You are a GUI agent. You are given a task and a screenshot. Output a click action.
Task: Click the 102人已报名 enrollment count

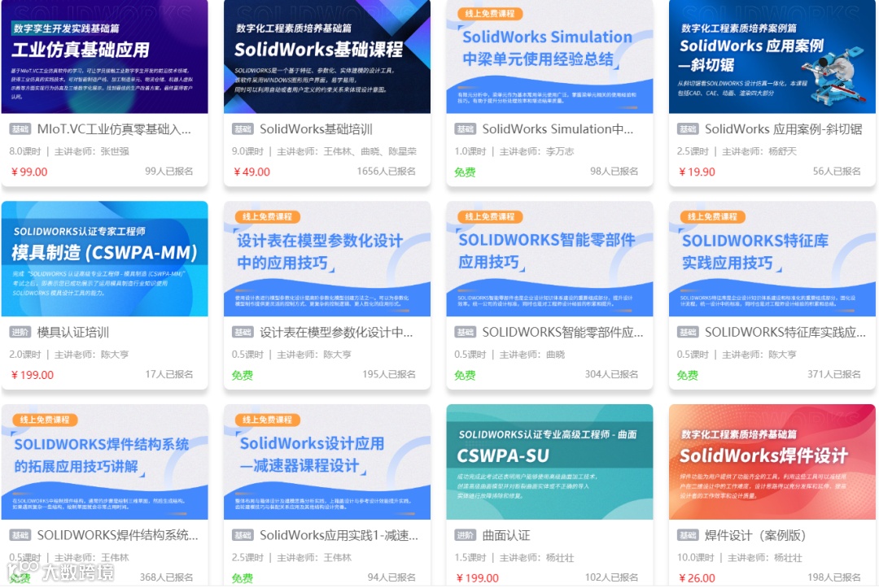click(x=611, y=577)
